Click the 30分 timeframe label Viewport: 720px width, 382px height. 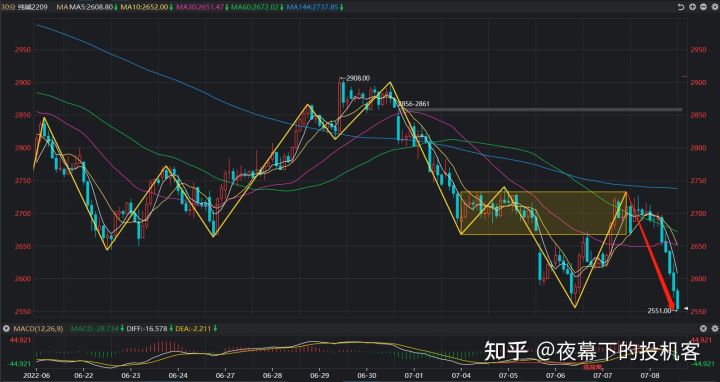pyautogui.click(x=8, y=7)
